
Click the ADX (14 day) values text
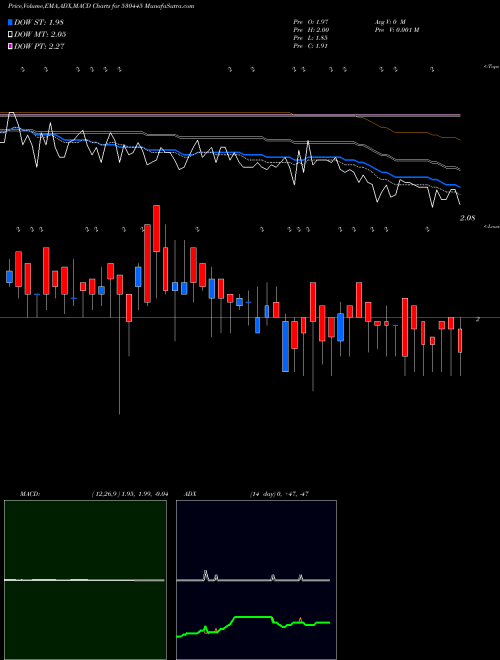[x=279, y=494]
